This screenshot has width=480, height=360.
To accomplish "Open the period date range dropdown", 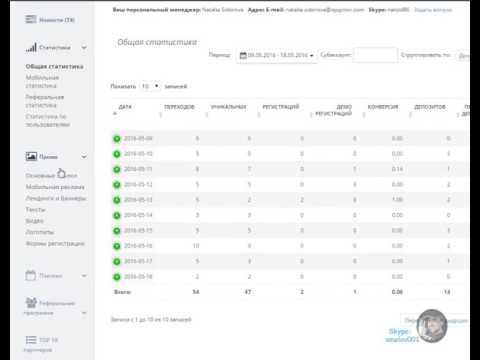I will pos(276,55).
